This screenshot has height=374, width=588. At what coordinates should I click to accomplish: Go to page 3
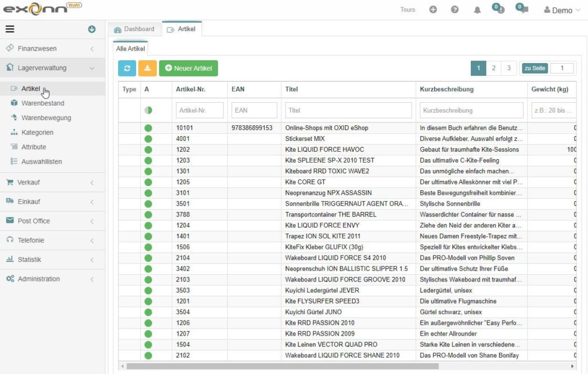click(509, 68)
